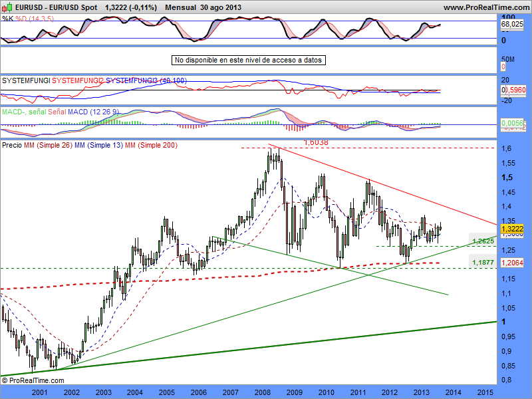
Task: Click the 1,6 price axis label
Action: click(x=507, y=148)
